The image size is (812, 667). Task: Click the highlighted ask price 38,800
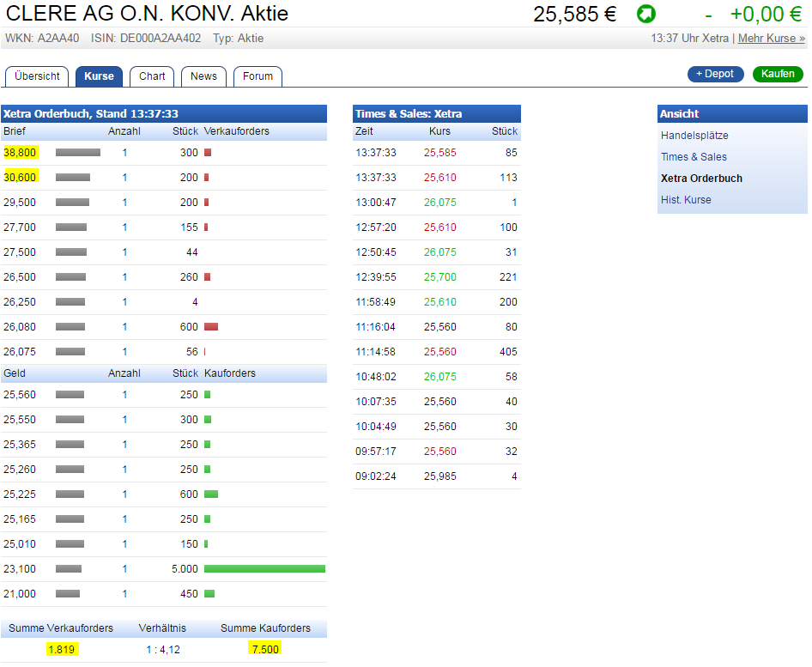[21, 153]
